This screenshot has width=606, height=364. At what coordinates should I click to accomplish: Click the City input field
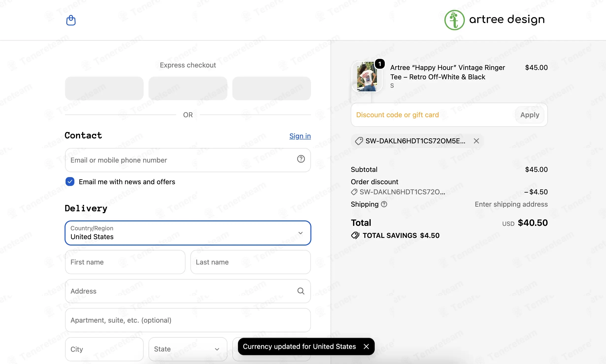104,349
